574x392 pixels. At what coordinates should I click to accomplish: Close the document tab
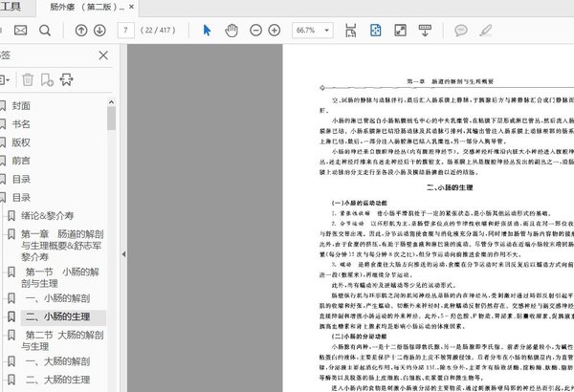pos(131,7)
